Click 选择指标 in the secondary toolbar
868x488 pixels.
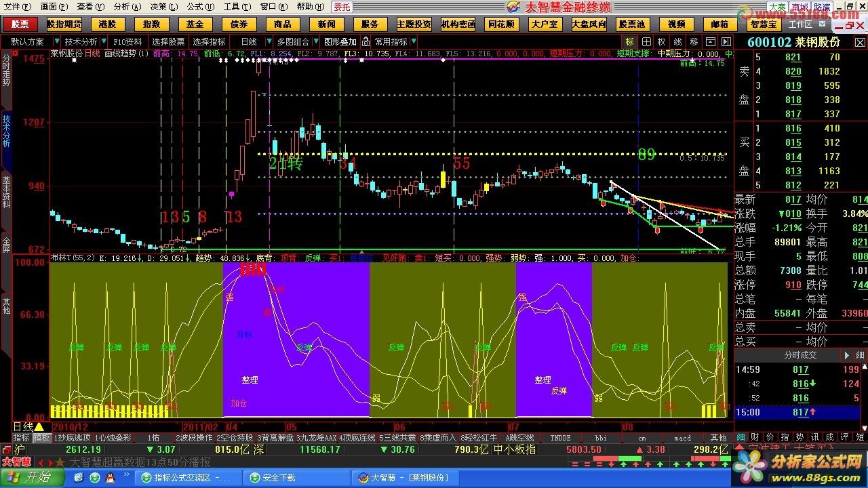coord(210,42)
